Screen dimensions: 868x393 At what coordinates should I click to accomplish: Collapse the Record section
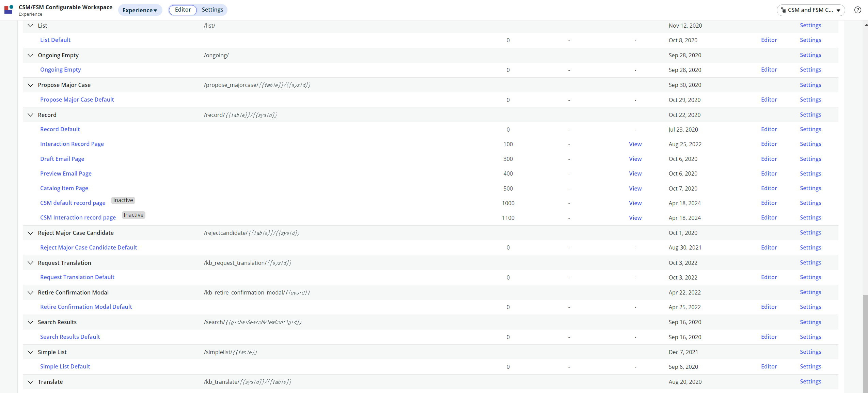[x=30, y=115]
